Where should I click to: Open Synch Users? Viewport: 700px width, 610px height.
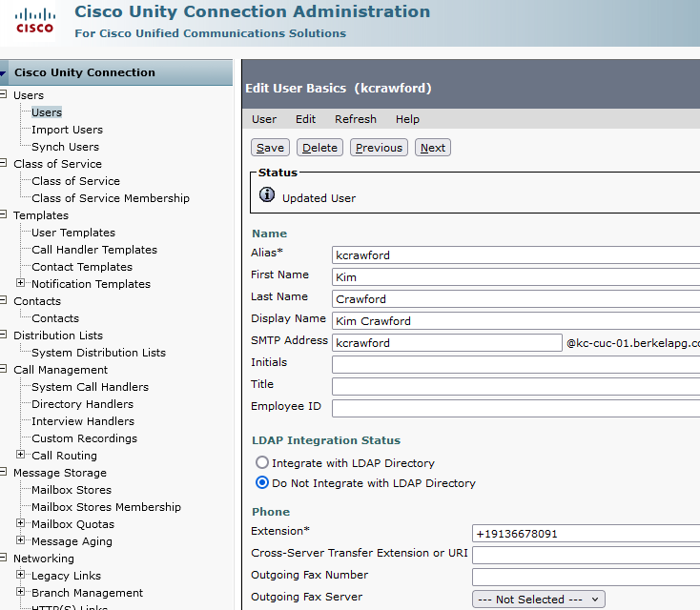click(x=65, y=147)
